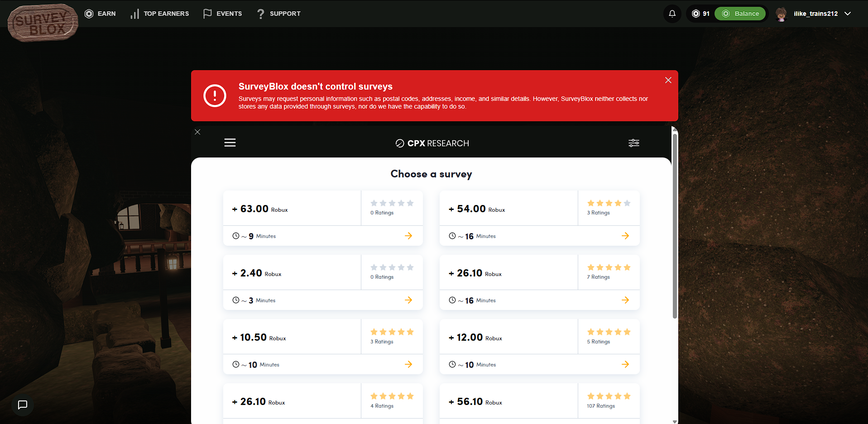Open the Top Earners page
The height and width of the screenshot is (424, 868).
(159, 14)
